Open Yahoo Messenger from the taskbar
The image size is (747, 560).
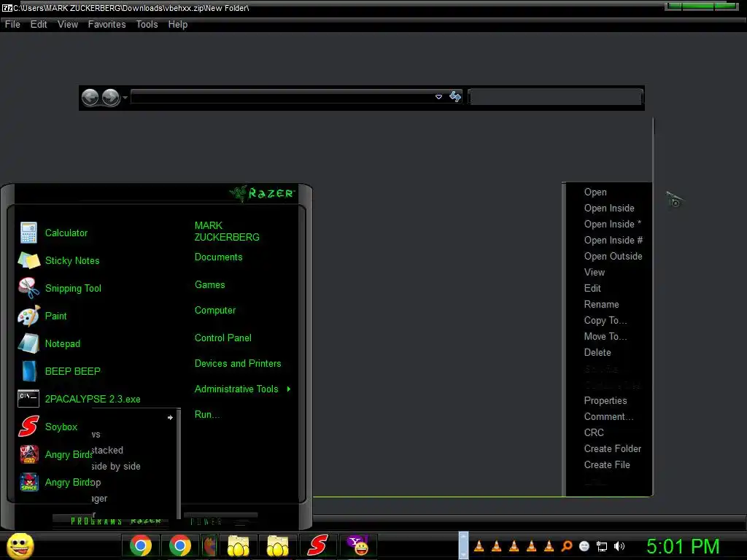pyautogui.click(x=357, y=545)
